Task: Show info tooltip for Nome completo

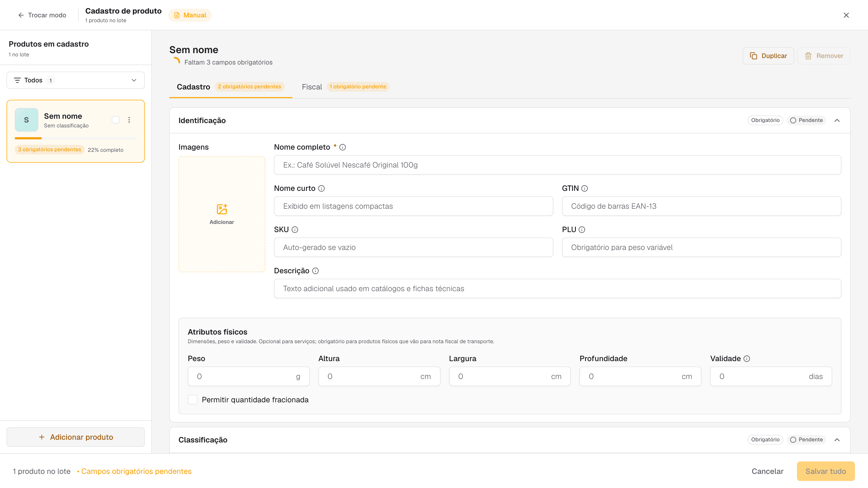Action: click(x=342, y=147)
